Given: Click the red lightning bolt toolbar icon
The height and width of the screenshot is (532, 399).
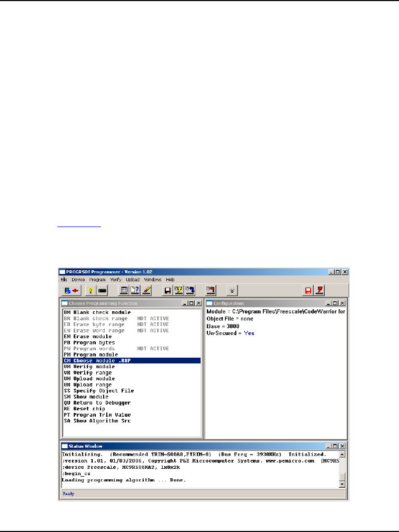Looking at the screenshot, I should click(320, 290).
